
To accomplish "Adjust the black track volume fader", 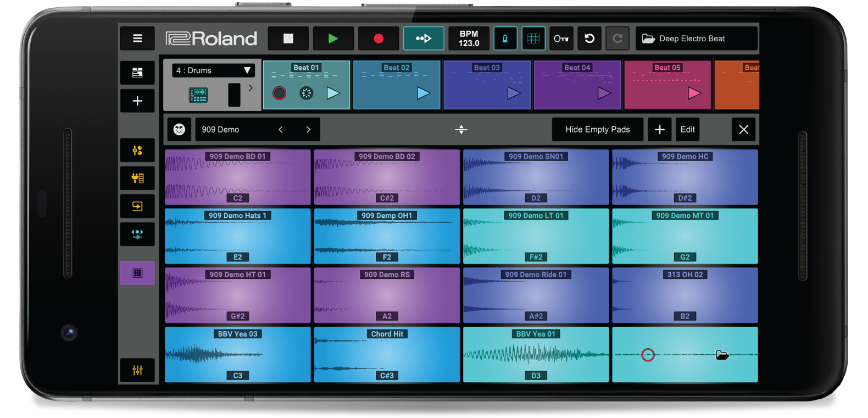I will pyautogui.click(x=234, y=95).
